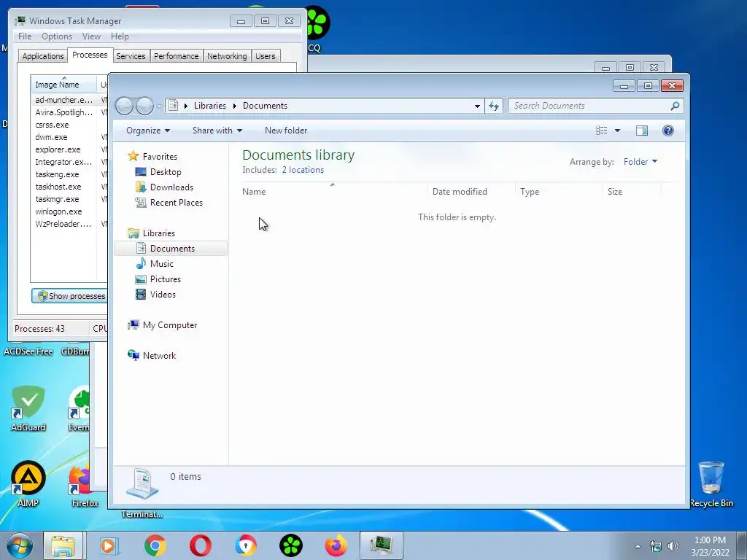Open Task Manager Help menu
747x560 pixels.
(x=120, y=36)
